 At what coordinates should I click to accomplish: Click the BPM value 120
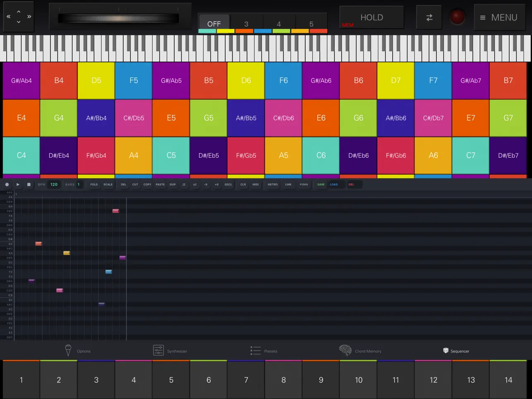(54, 185)
